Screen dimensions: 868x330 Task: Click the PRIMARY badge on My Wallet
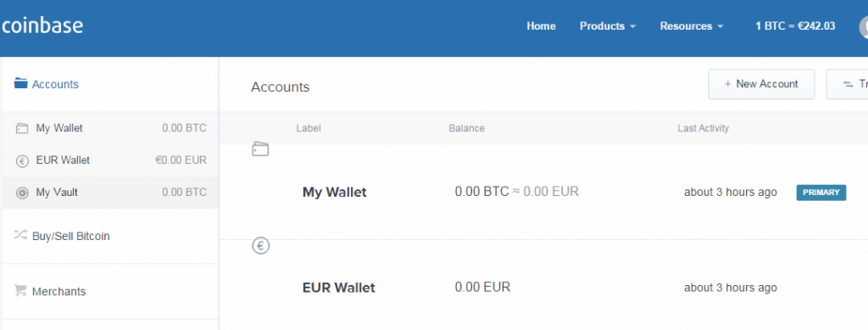click(821, 193)
